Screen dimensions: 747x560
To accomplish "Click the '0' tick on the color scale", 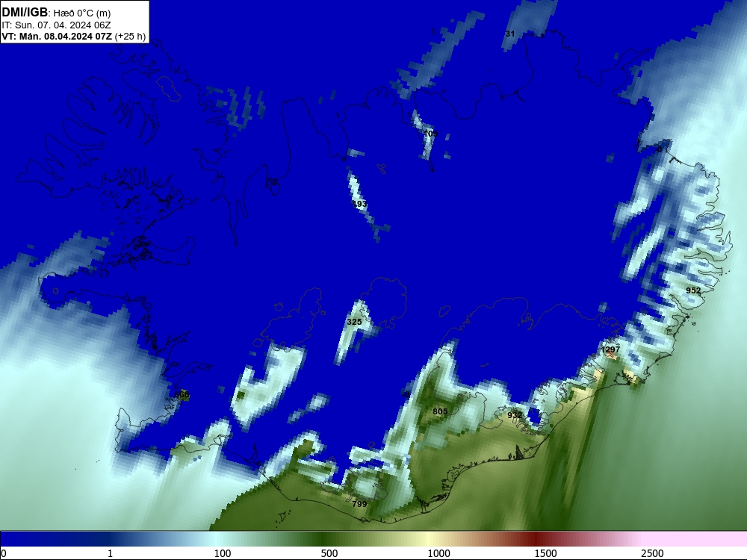I will click(4, 553).
